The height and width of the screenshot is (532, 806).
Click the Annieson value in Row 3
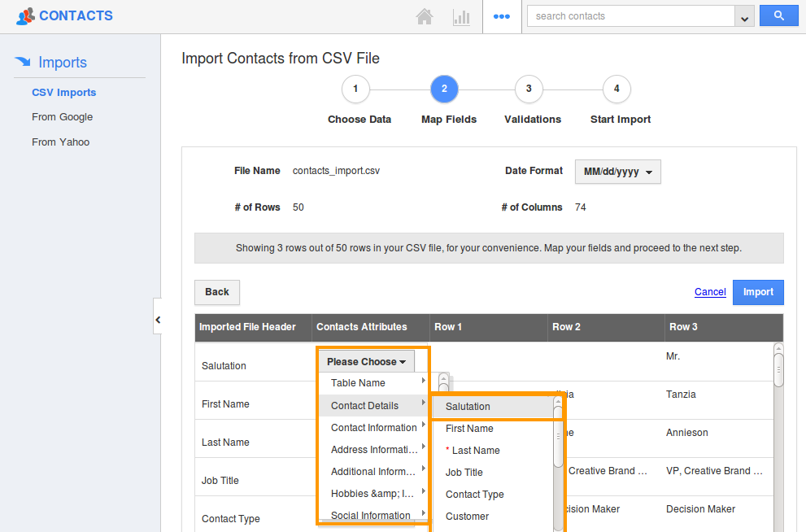coord(686,433)
